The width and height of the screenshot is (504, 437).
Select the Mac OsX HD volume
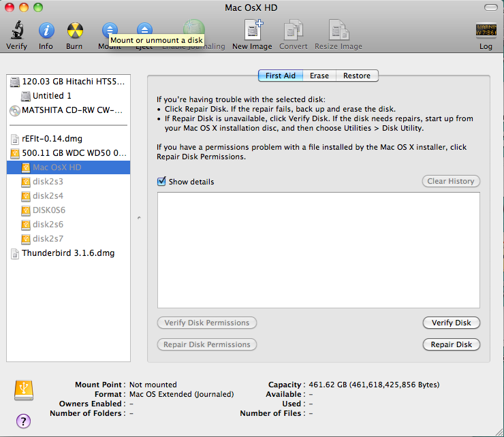click(69, 167)
